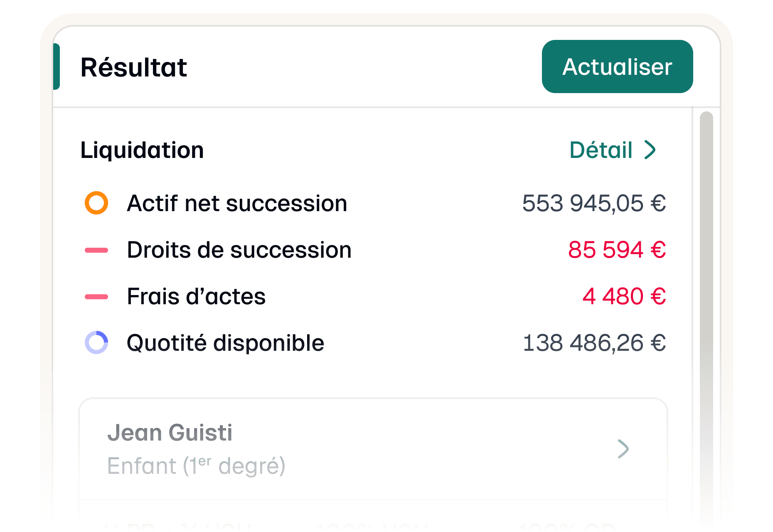Click the Liquidation section heading
The width and height of the screenshot is (773, 532).
[x=142, y=150]
